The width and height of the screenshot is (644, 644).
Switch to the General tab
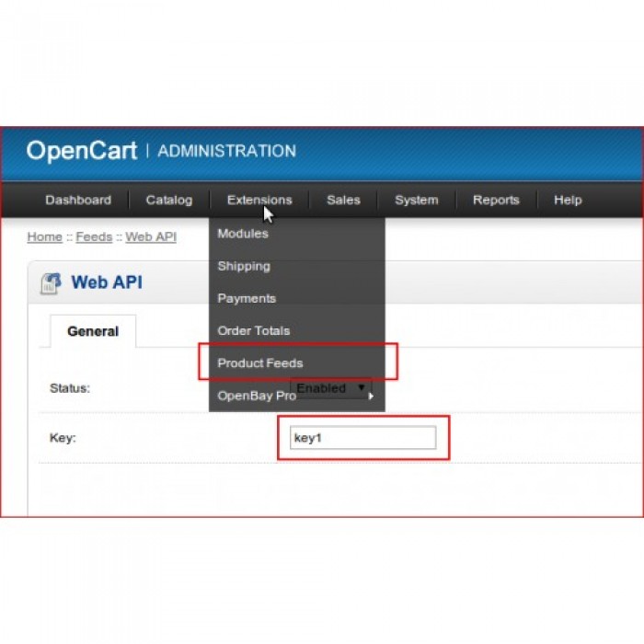click(x=93, y=331)
